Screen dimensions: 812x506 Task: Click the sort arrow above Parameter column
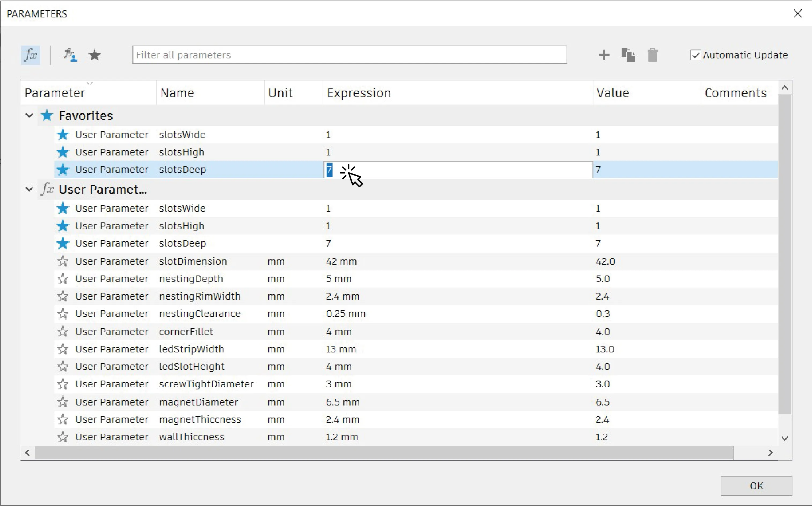pos(89,83)
